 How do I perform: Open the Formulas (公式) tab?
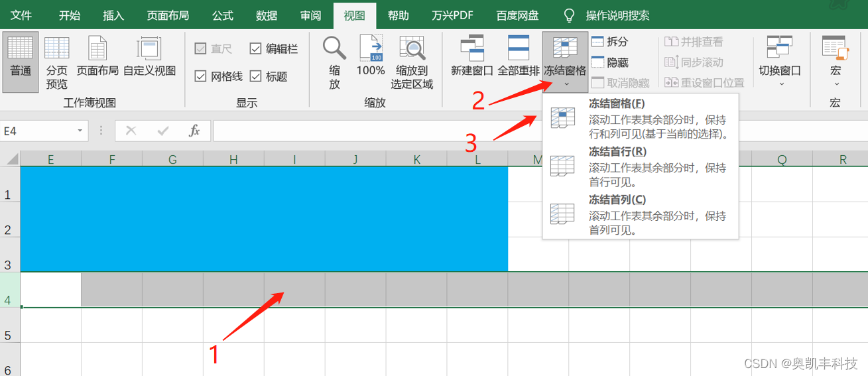223,15
